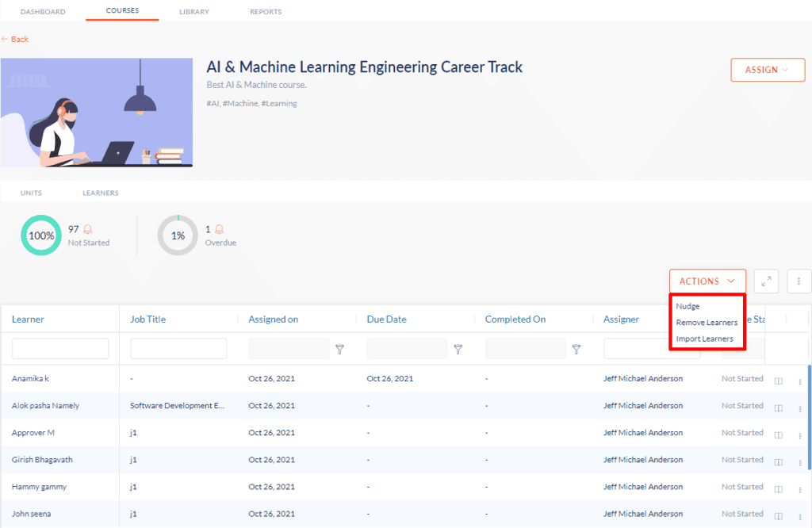This screenshot has height=528, width=812.
Task: Click the book icon in Approver M row
Action: (x=779, y=434)
